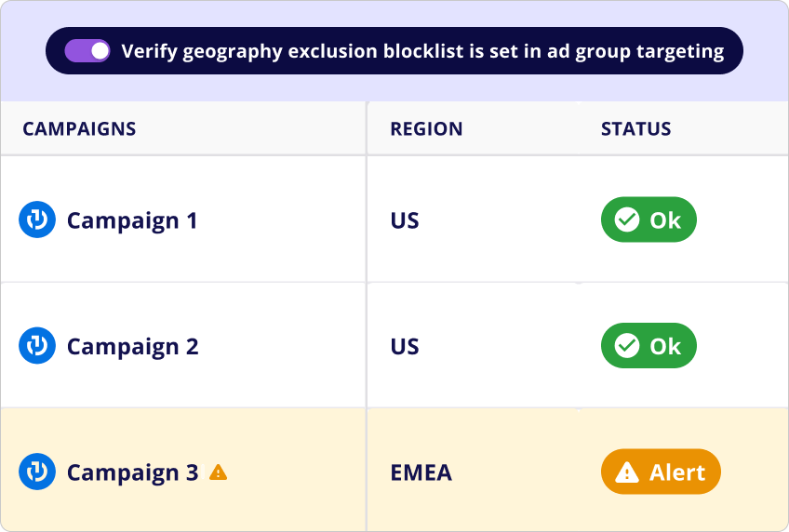The image size is (789, 532).
Task: Click the Campaign 3 logo icon
Action: 37,472
